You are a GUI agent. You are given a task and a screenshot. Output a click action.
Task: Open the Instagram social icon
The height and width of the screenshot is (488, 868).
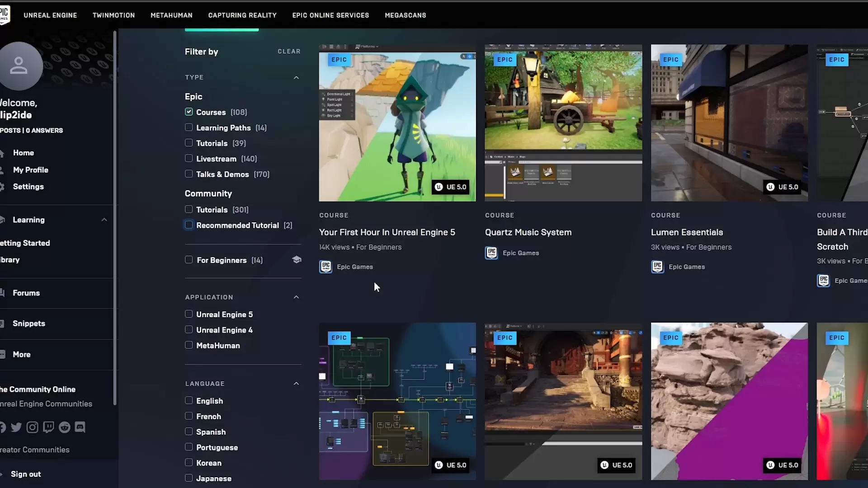(32, 427)
